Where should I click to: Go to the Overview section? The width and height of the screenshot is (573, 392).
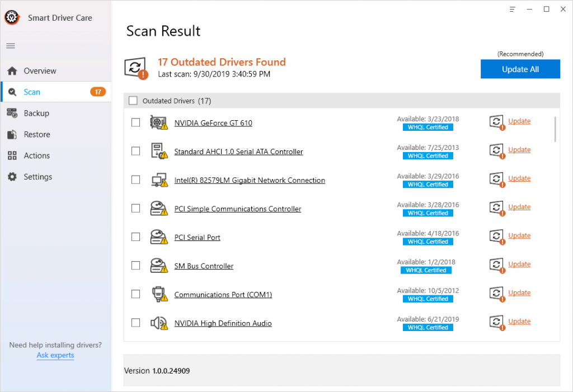pyautogui.click(x=56, y=71)
